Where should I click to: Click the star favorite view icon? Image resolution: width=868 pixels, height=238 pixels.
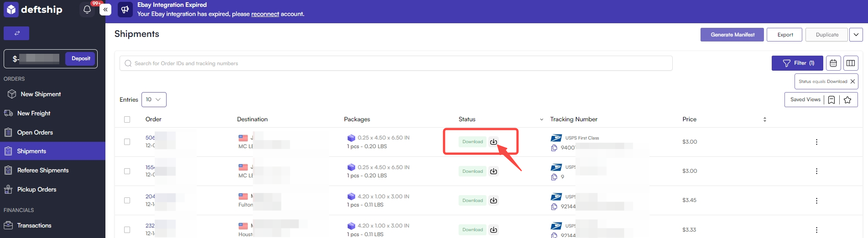(x=847, y=100)
